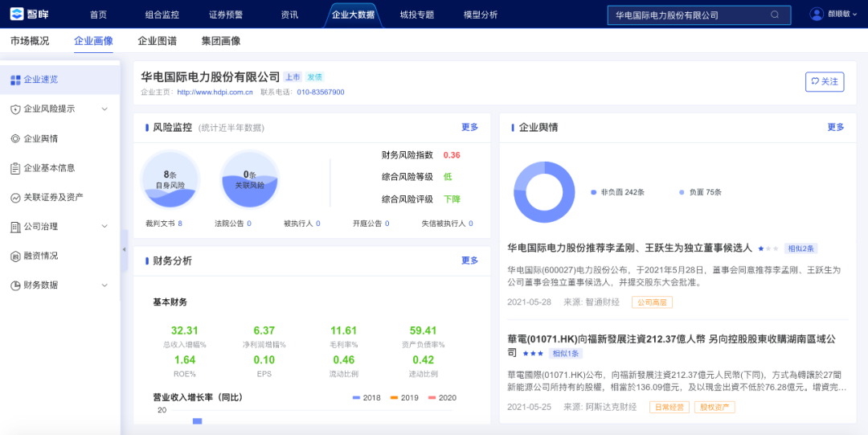Expand 财务数据 submenu chevron
Image resolution: width=868 pixels, height=435 pixels.
coord(104,285)
